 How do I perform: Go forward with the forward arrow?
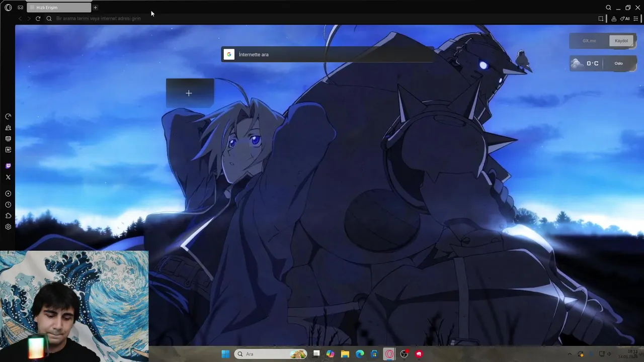29,19
